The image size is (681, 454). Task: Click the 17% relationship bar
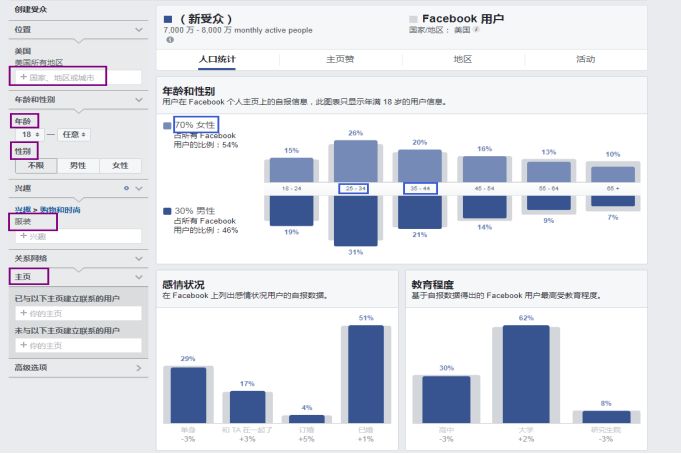coord(248,407)
